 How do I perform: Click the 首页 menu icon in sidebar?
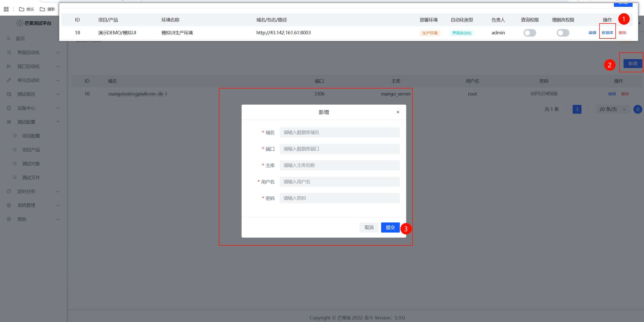tap(9, 38)
